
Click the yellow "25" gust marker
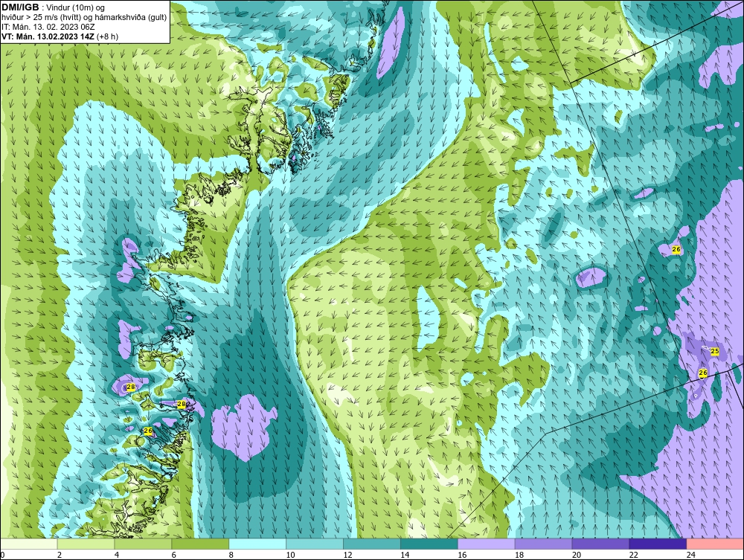(714, 351)
